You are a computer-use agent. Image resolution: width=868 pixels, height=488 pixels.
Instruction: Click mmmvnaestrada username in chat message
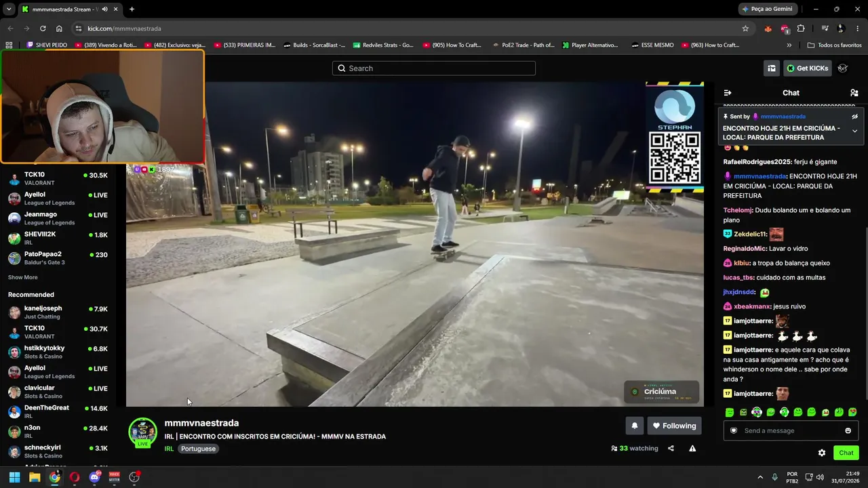point(760,176)
